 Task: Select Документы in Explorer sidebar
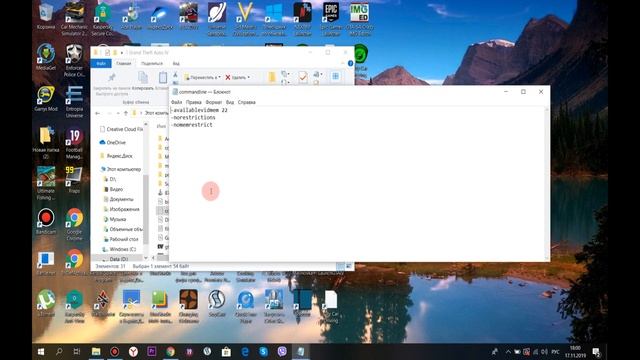(x=118, y=199)
